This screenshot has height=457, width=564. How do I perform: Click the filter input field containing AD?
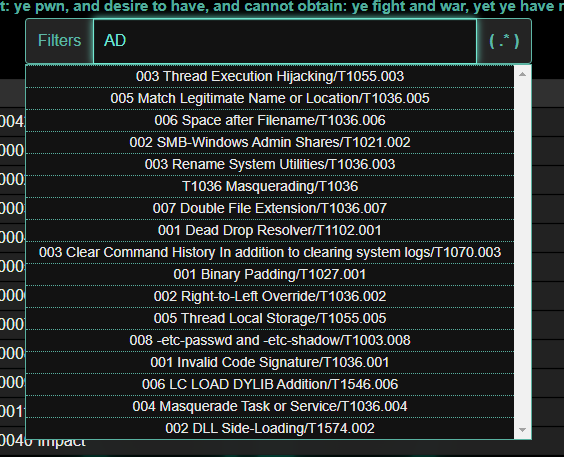[x=285, y=41]
